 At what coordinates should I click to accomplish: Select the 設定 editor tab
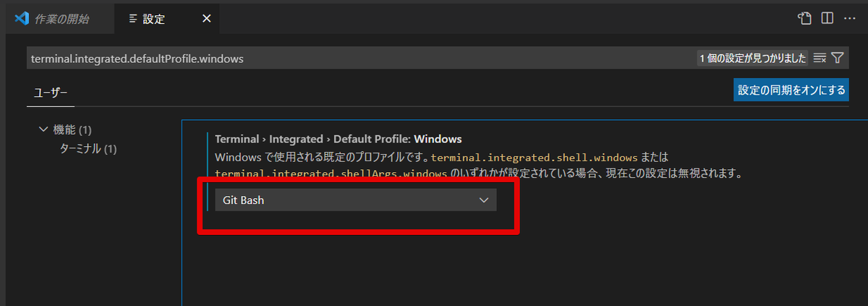coord(154,19)
